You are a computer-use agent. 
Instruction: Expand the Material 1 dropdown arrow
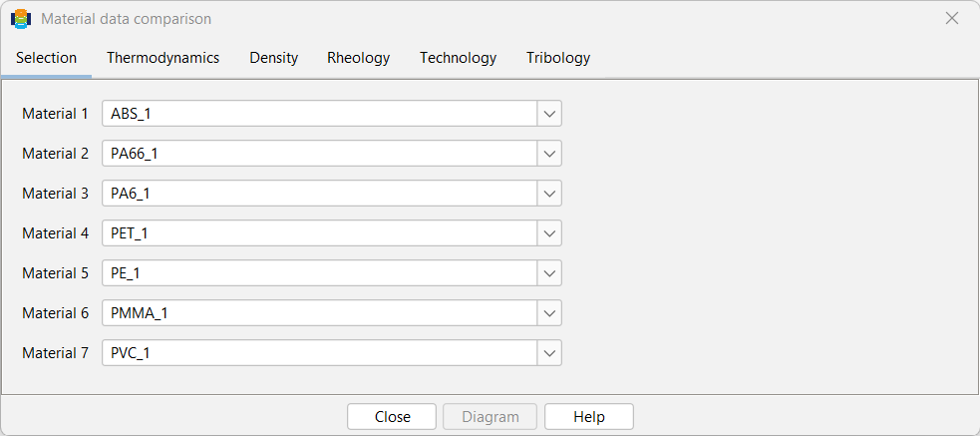[549, 114]
